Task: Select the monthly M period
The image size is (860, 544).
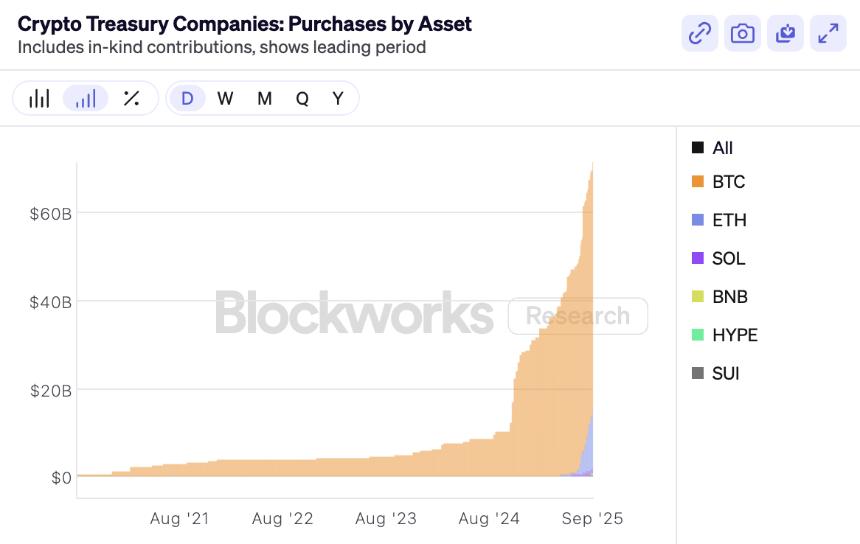Action: point(264,98)
